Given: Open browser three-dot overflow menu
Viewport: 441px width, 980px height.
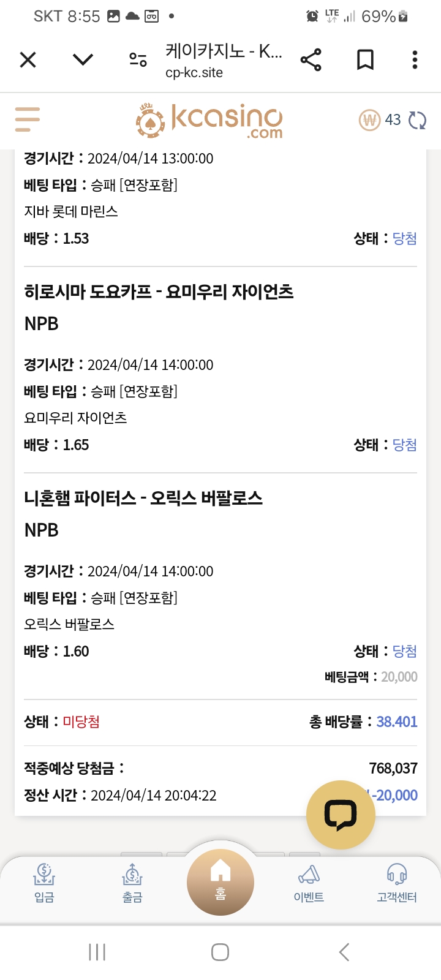Looking at the screenshot, I should (415, 60).
